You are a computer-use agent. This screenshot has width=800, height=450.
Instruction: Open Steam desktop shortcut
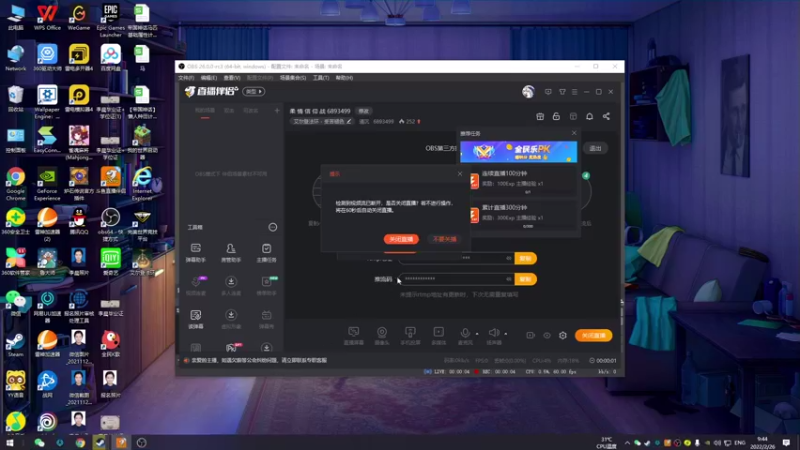pos(15,344)
